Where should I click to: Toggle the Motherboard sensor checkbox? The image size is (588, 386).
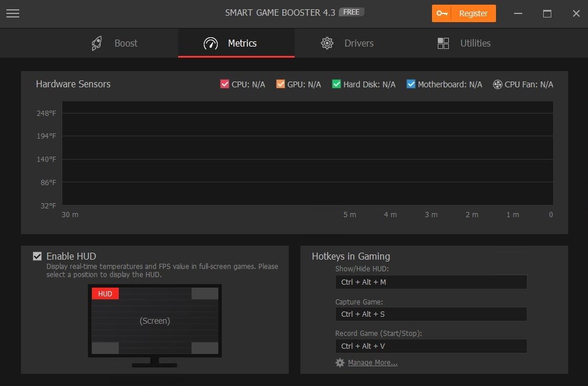click(411, 84)
